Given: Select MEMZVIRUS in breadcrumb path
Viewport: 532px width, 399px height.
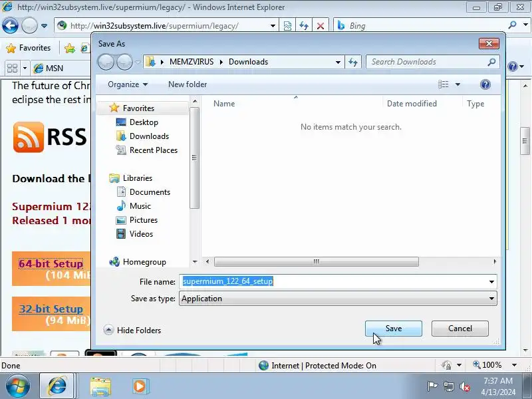Looking at the screenshot, I should [192, 62].
